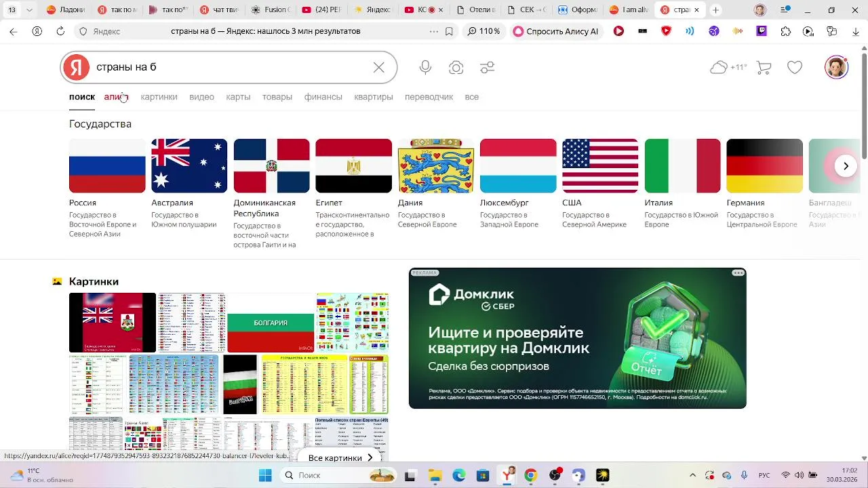Bookmark this page icon in address bar
The width and height of the screenshot is (868, 488).
449,31
